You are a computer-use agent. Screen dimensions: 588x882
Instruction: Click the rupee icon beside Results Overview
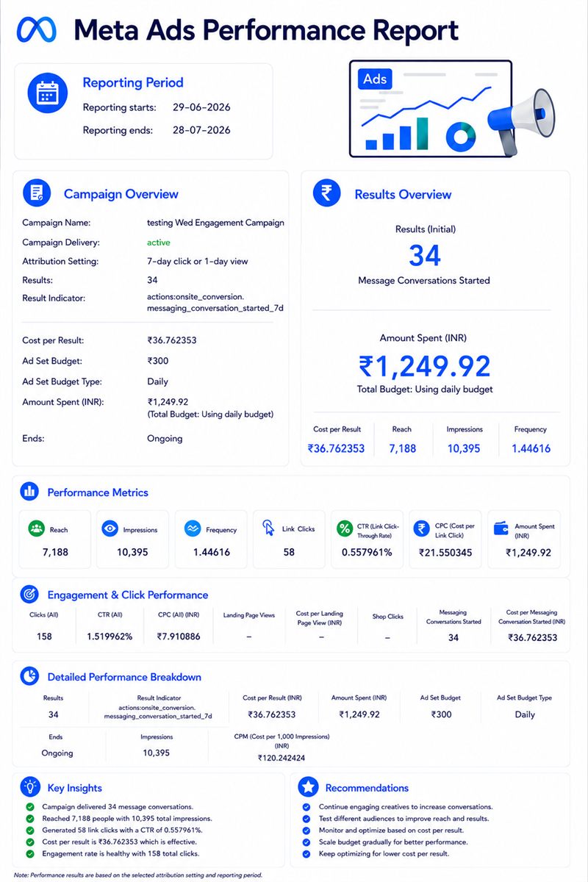click(327, 193)
